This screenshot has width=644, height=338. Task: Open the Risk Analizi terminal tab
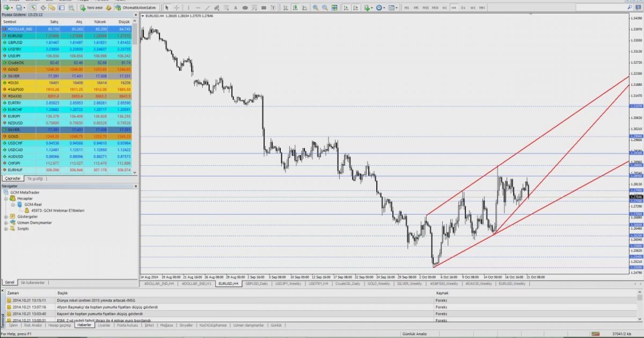[32, 325]
